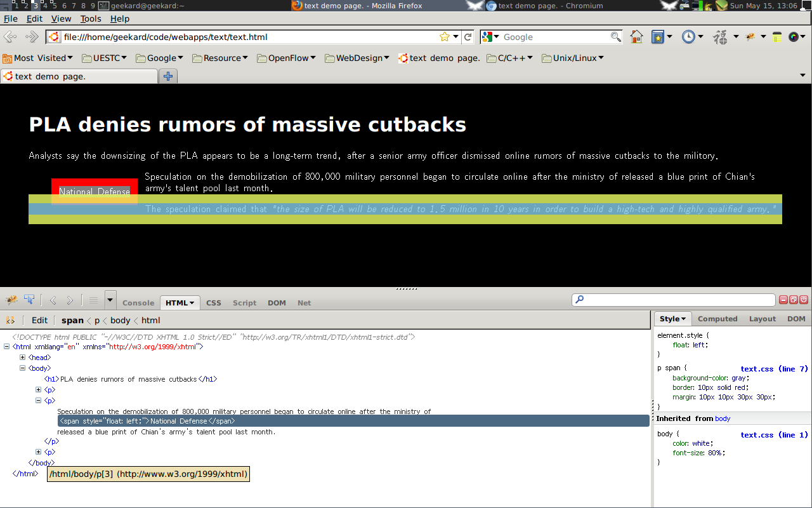The height and width of the screenshot is (508, 812).
Task: Click the Firebug bug icon in panel toolbar
Action: [x=11, y=300]
